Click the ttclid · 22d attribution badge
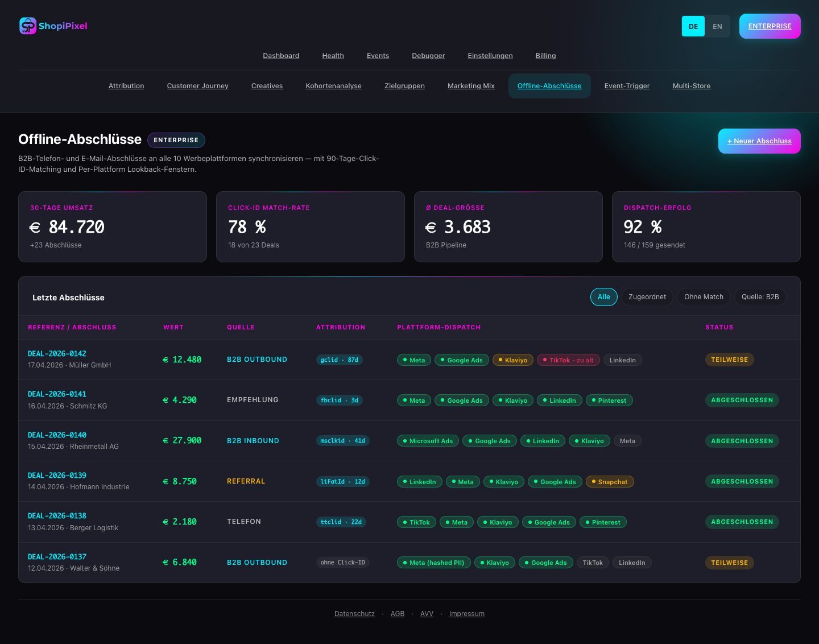The width and height of the screenshot is (819, 644). tap(341, 522)
